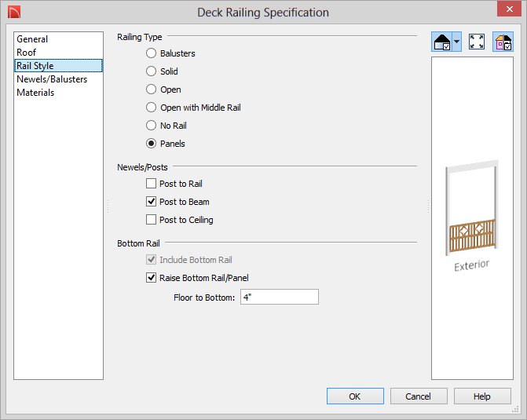
Task: Open the General panel
Action: [32, 39]
